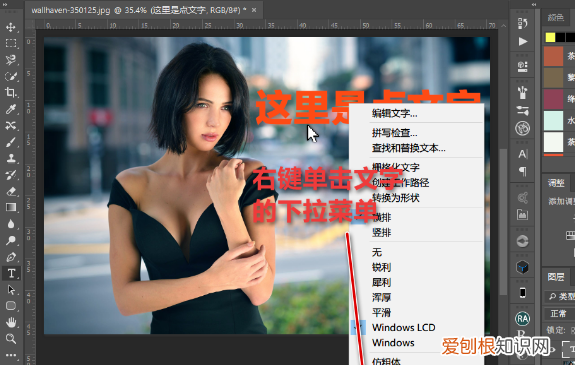Open the Character panel icon

(x=523, y=154)
